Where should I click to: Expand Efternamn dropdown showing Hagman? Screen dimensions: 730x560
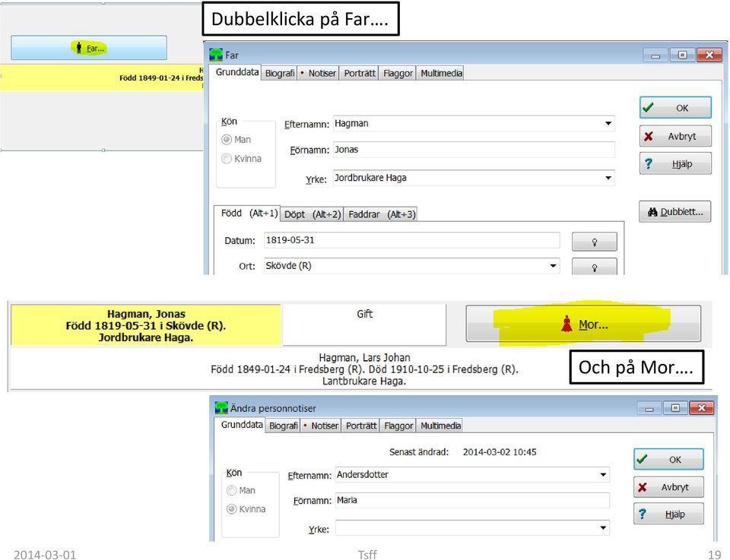point(608,123)
